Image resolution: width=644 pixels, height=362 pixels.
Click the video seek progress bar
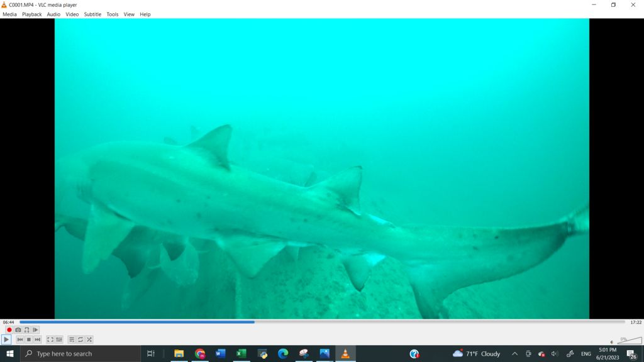(x=322, y=322)
